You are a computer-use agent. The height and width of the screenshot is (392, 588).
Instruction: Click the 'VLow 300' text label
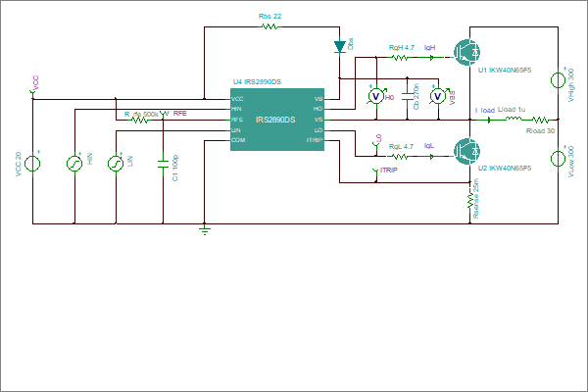click(571, 162)
